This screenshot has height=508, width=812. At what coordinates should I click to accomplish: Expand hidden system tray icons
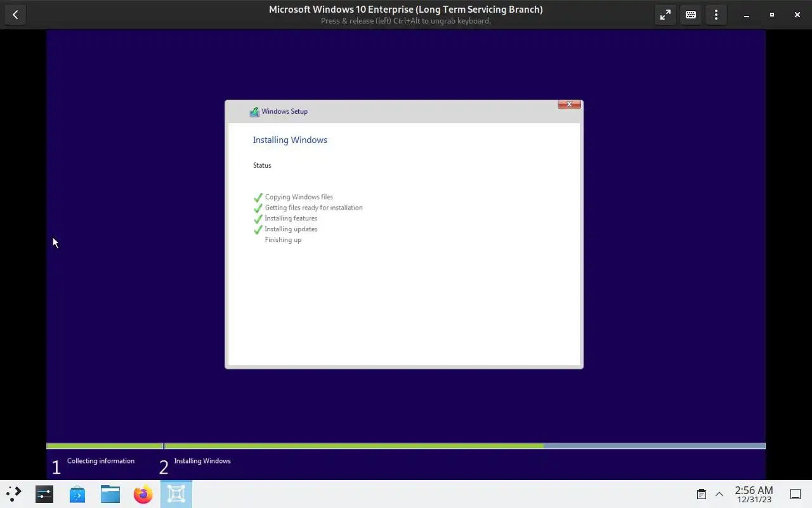[x=719, y=494]
